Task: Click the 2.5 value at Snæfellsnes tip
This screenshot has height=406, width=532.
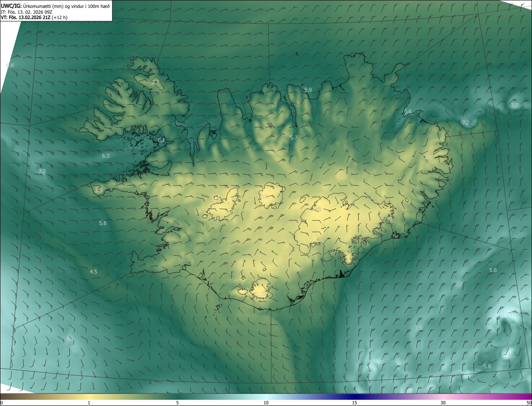Action: [x=99, y=190]
